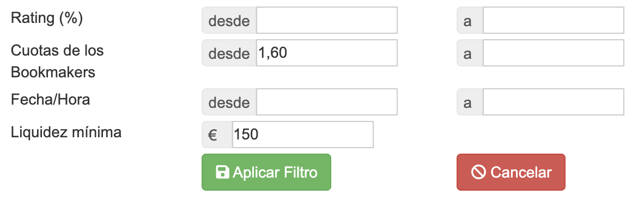Click the red Cancelar button
This screenshot has height=207, width=644.
(511, 172)
